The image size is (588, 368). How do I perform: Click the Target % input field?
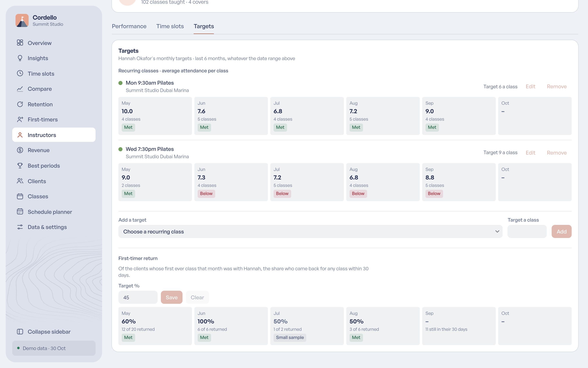click(138, 297)
